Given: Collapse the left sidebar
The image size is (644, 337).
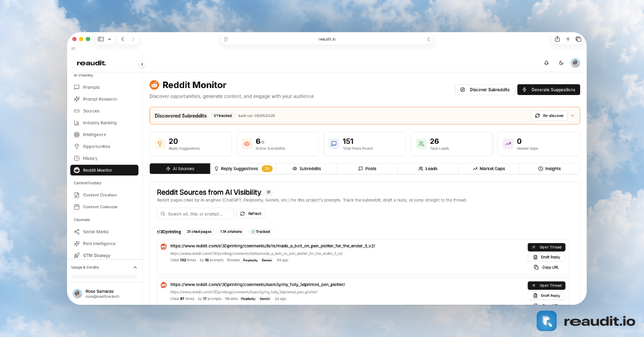Looking at the screenshot, I should click(142, 64).
